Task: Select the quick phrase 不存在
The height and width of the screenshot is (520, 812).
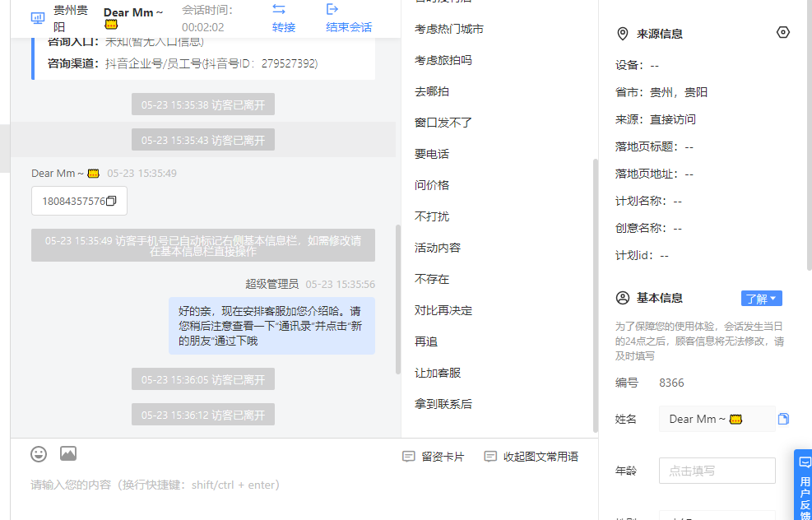Action: click(x=432, y=279)
